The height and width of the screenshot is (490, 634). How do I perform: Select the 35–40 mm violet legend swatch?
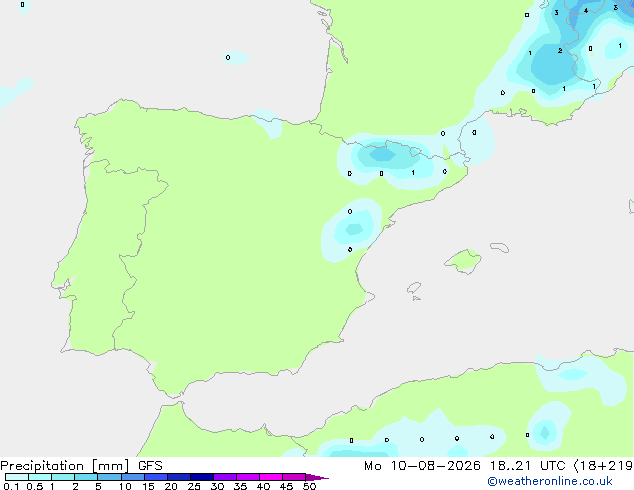click(248, 477)
